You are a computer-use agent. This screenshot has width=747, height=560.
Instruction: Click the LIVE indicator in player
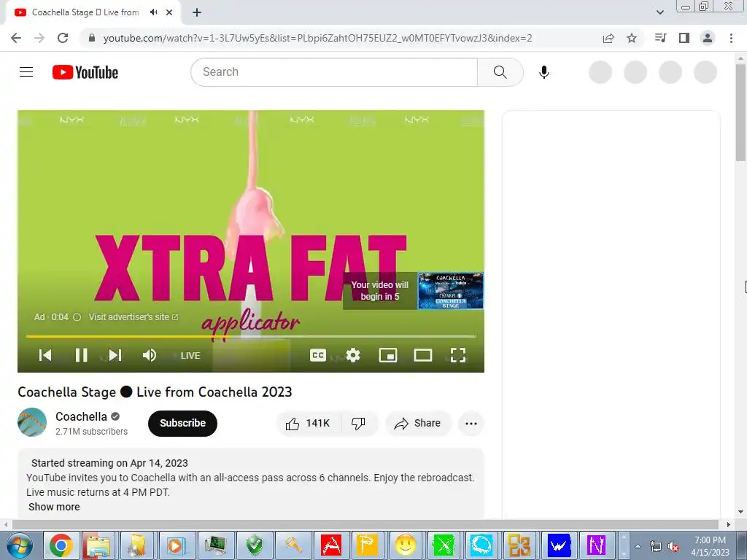pyautogui.click(x=190, y=356)
